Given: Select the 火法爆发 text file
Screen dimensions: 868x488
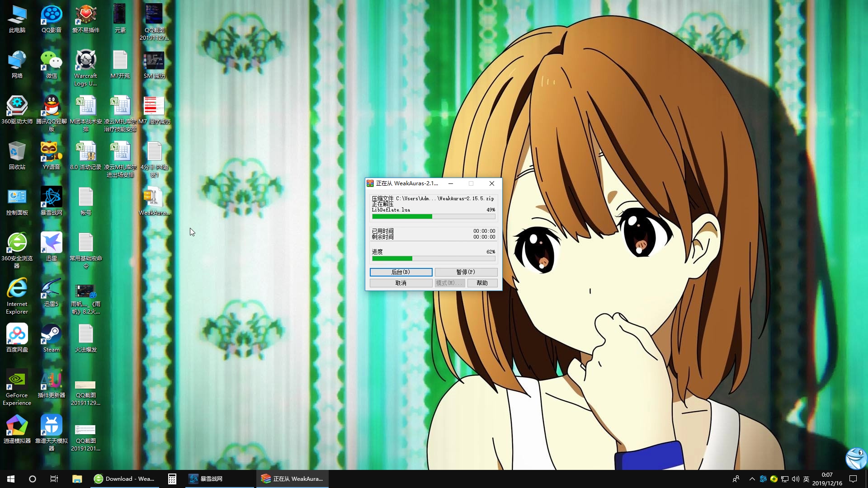Looking at the screenshot, I should pos(86,338).
